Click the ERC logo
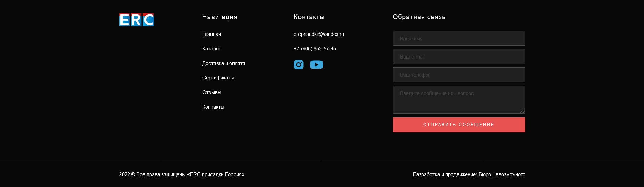 (x=137, y=20)
